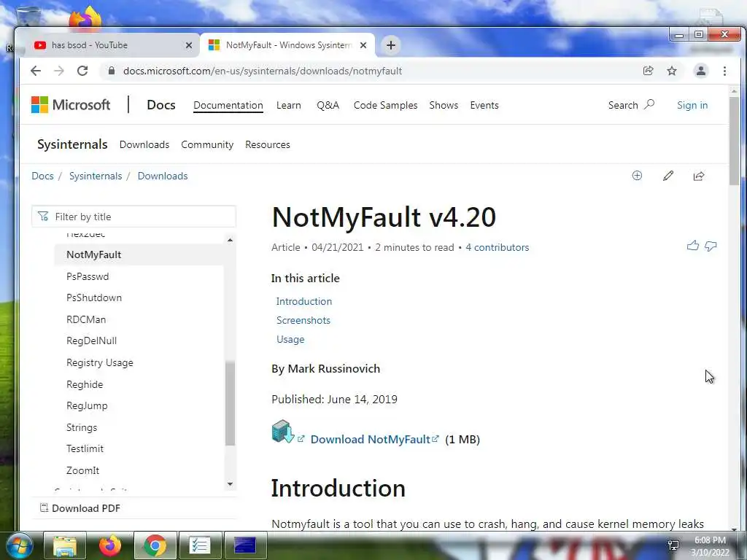Click the add to collection plus icon
This screenshot has height=560, width=747.
click(637, 176)
